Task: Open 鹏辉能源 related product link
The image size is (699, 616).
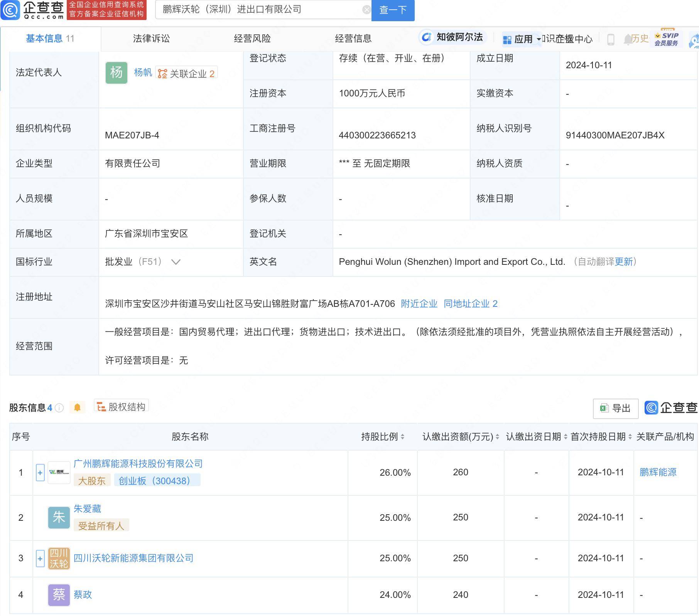Action: (658, 472)
